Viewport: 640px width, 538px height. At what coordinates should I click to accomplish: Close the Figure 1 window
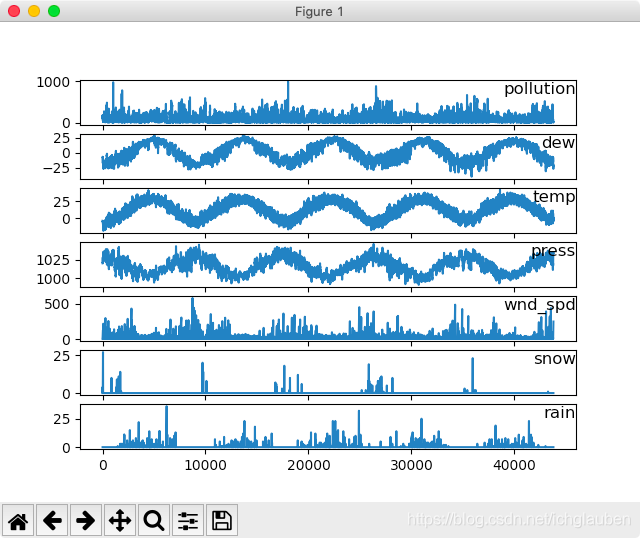pos(14,11)
